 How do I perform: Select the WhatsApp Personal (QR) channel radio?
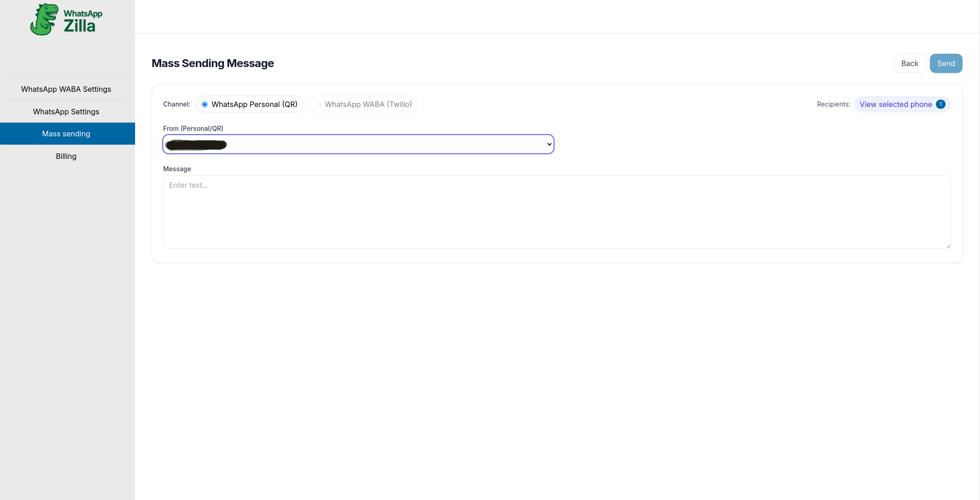pos(205,105)
